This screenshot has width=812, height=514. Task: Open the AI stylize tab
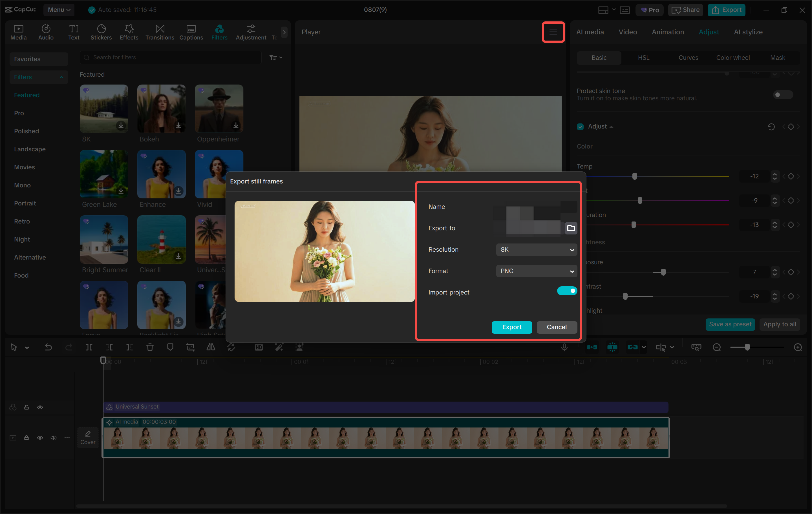[x=748, y=32]
